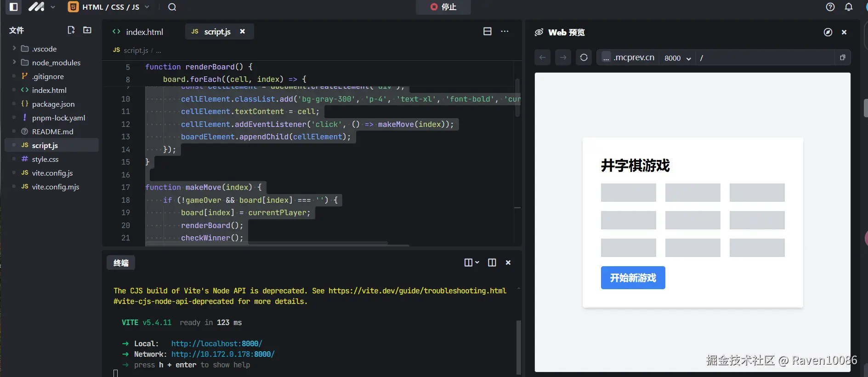The width and height of the screenshot is (868, 377).
Task: Refresh the Web preview
Action: (x=584, y=57)
